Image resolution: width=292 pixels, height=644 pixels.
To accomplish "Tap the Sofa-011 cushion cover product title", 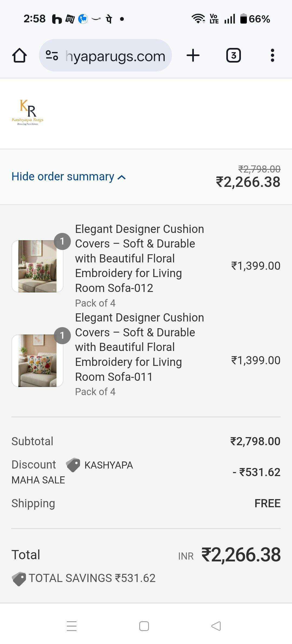I will point(139,347).
